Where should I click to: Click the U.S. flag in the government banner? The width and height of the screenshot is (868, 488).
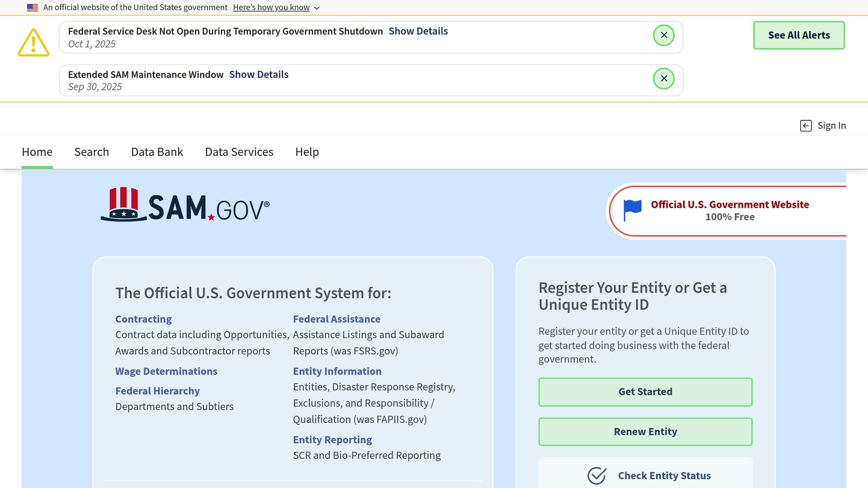(31, 7)
